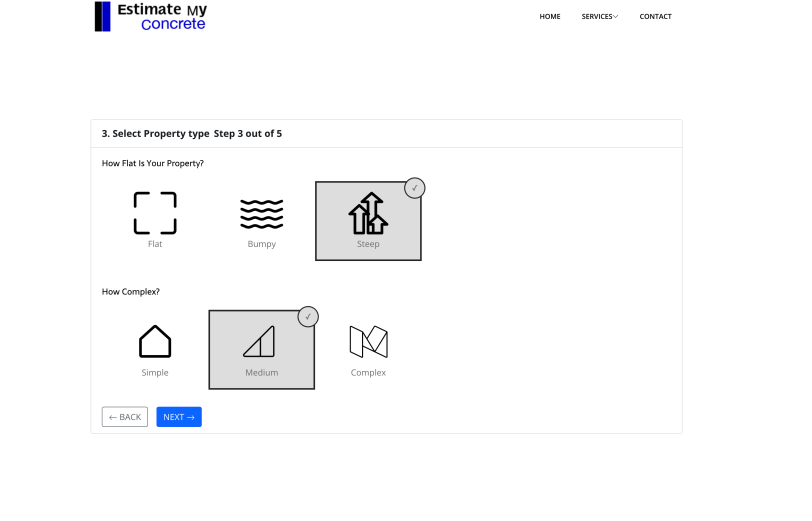Open the Contact page
Image resolution: width=812 pixels, height=521 pixels.
point(655,17)
